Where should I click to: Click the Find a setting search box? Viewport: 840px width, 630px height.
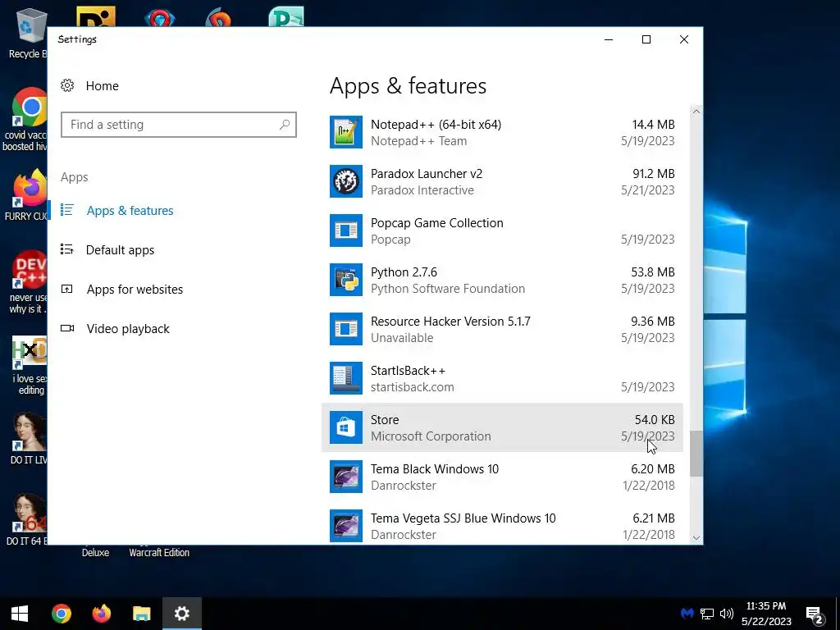[178, 125]
